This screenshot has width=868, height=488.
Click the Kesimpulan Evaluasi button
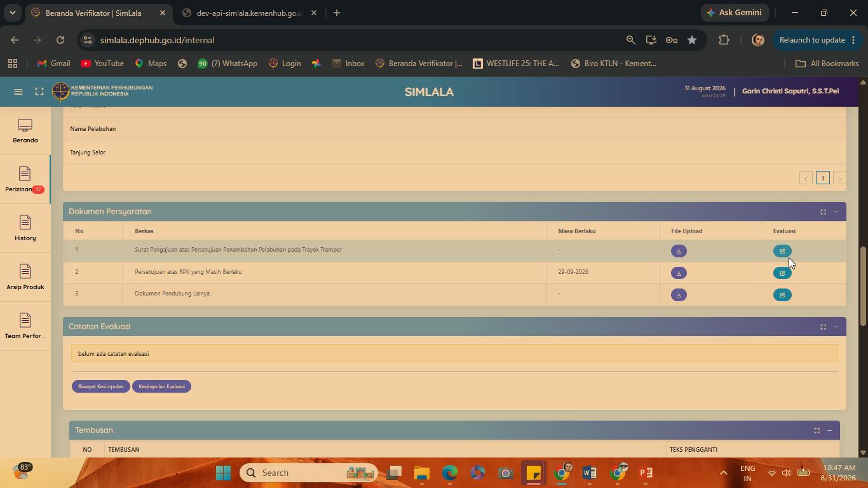[161, 386]
